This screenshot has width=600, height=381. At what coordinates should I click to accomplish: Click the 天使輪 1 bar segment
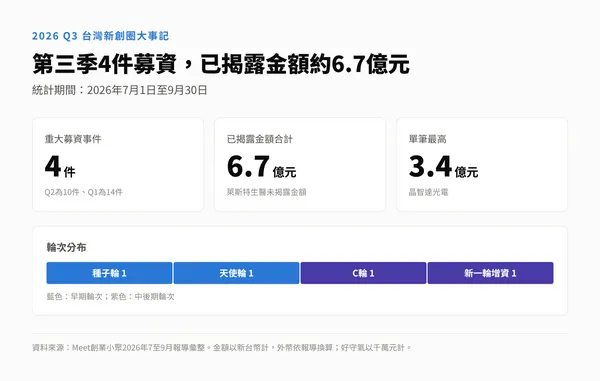pos(236,273)
